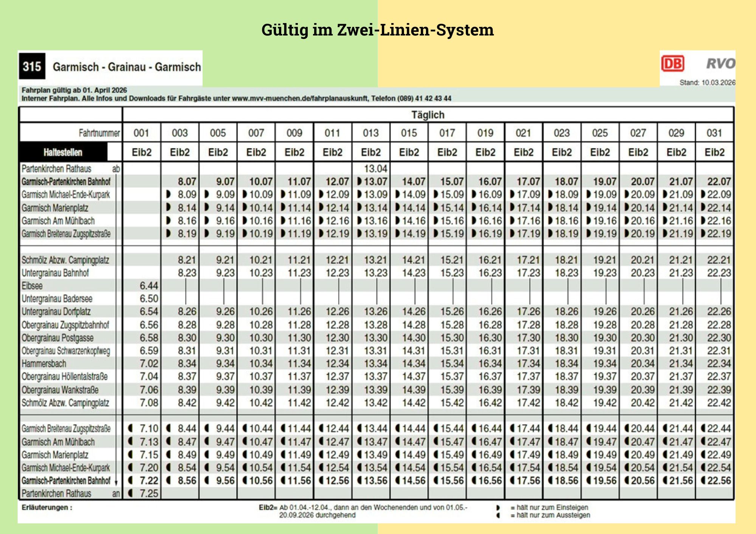The image size is (756, 534).
Task: Click the Täglich header
Action: 428,115
